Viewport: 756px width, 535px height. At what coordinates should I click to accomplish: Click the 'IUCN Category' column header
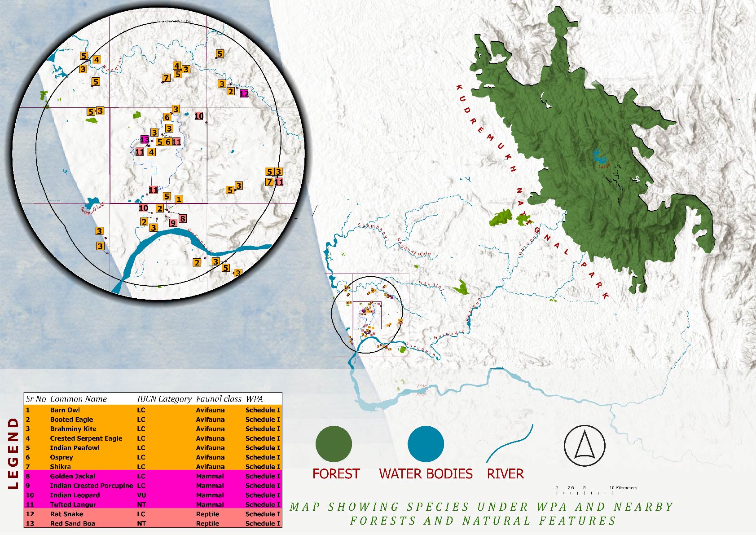point(164,399)
